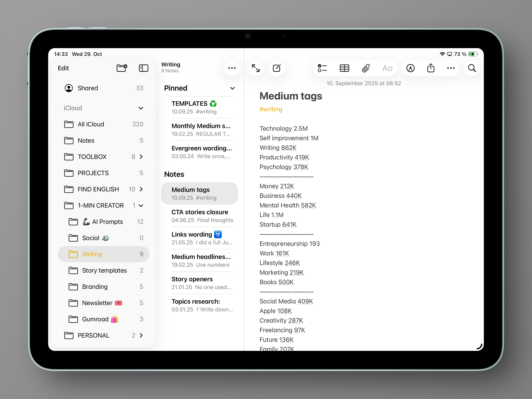The width and height of the screenshot is (532, 399).
Task: Expand note to full screen arrows
Action: (x=256, y=68)
